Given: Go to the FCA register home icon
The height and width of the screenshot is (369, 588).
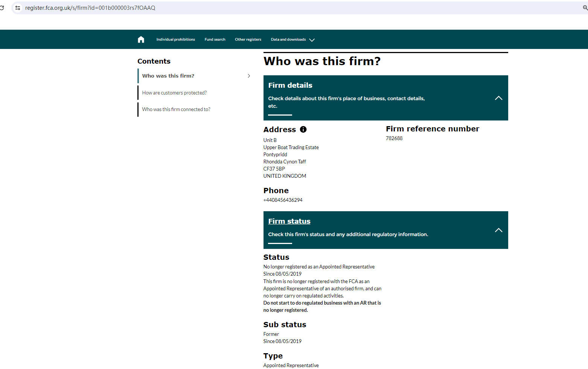Looking at the screenshot, I should coord(141,40).
